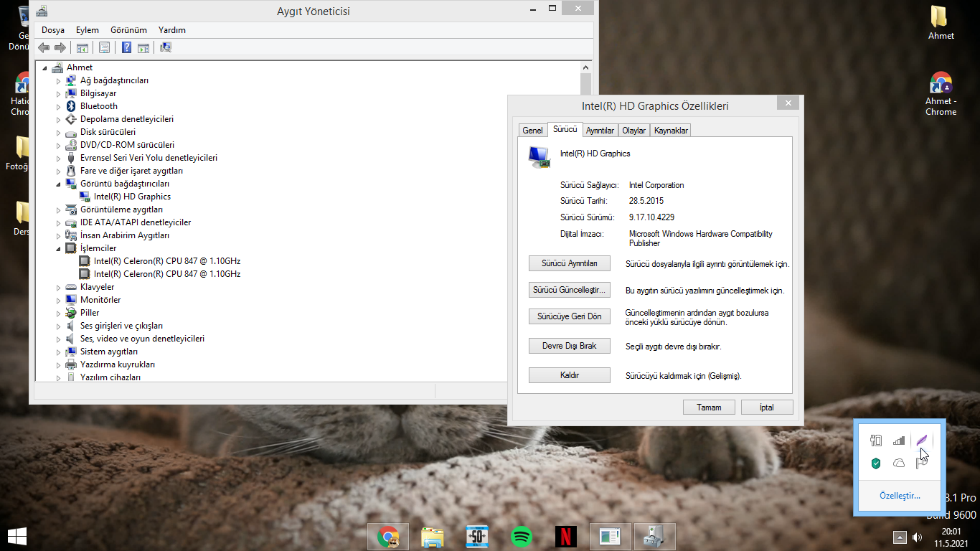Open the Eylem menu
Image resolution: width=980 pixels, height=551 pixels.
88,30
